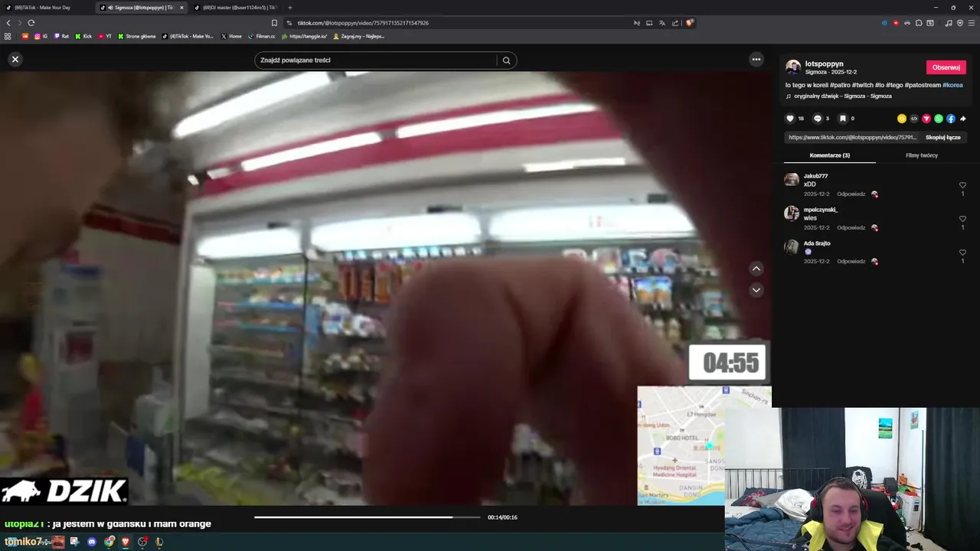Like Ada Srajto's comment
This screenshot has width=980, height=551.
[x=962, y=253]
